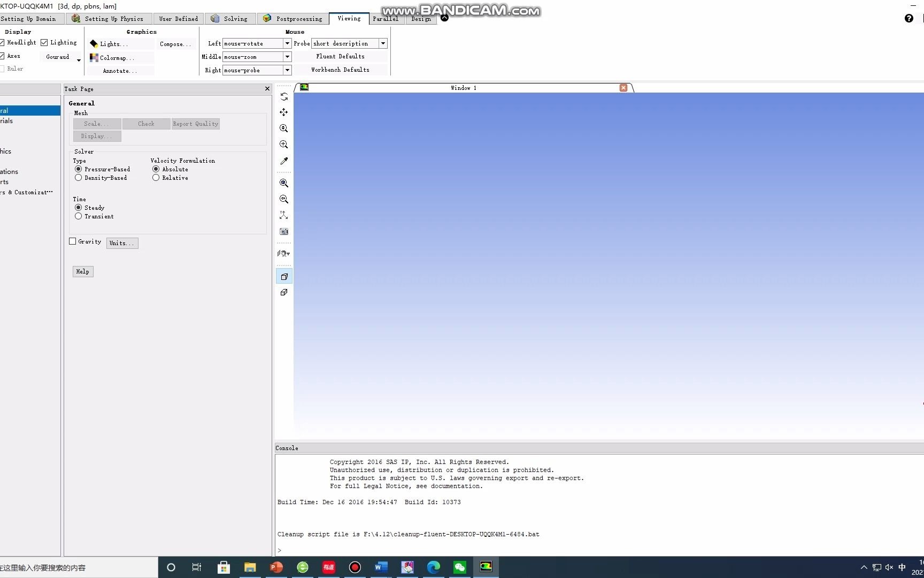Click the save picture camera icon
924x578 pixels.
284,232
